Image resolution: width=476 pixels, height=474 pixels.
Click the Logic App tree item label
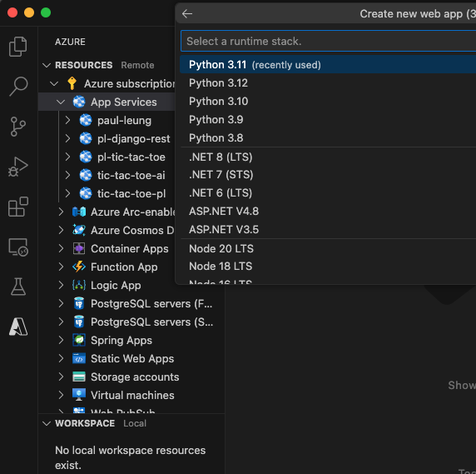[x=116, y=285]
